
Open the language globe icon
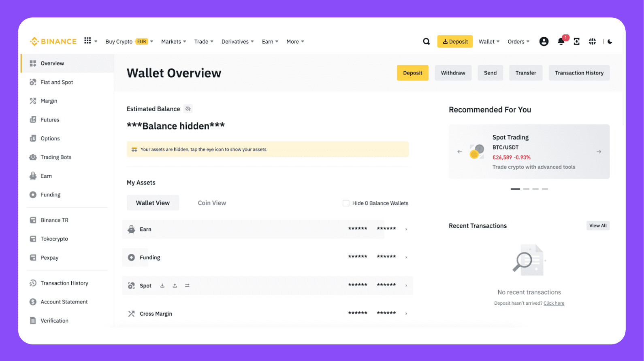592,41
